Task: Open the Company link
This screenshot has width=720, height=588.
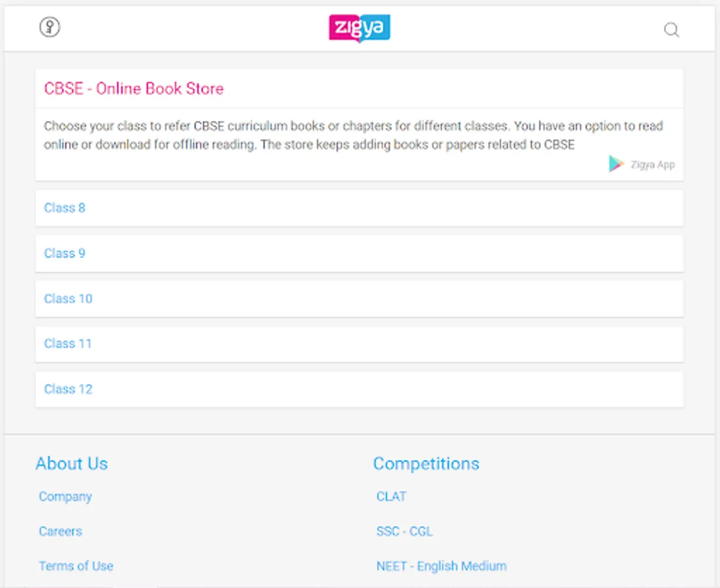Action: (65, 497)
